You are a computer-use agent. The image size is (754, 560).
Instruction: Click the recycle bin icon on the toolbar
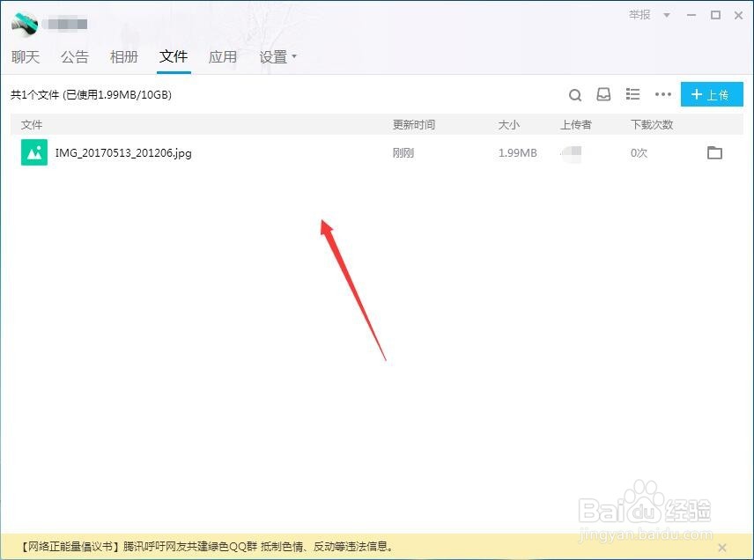click(x=603, y=94)
